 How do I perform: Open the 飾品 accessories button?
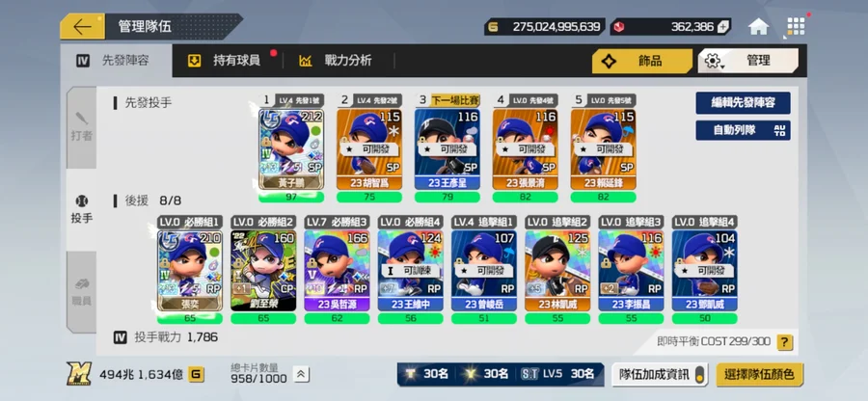pos(642,61)
